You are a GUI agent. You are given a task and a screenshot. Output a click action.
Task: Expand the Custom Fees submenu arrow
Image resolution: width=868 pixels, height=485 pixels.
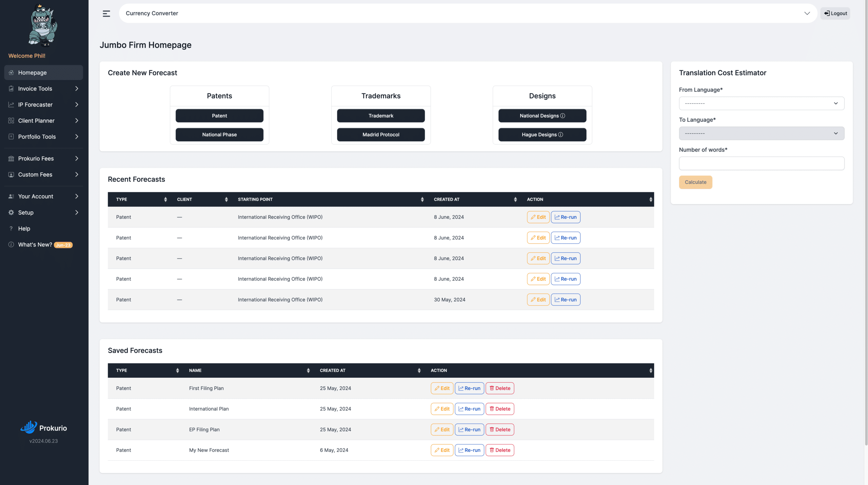[77, 174]
